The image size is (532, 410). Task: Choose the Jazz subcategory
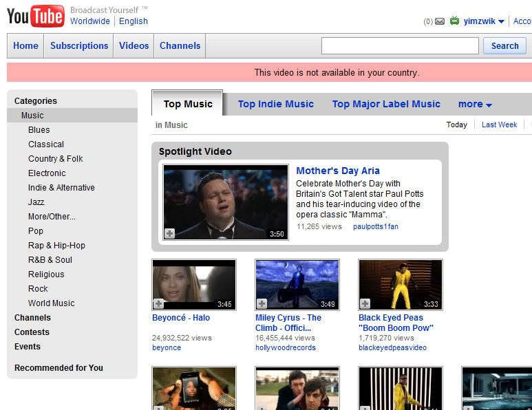[36, 202]
